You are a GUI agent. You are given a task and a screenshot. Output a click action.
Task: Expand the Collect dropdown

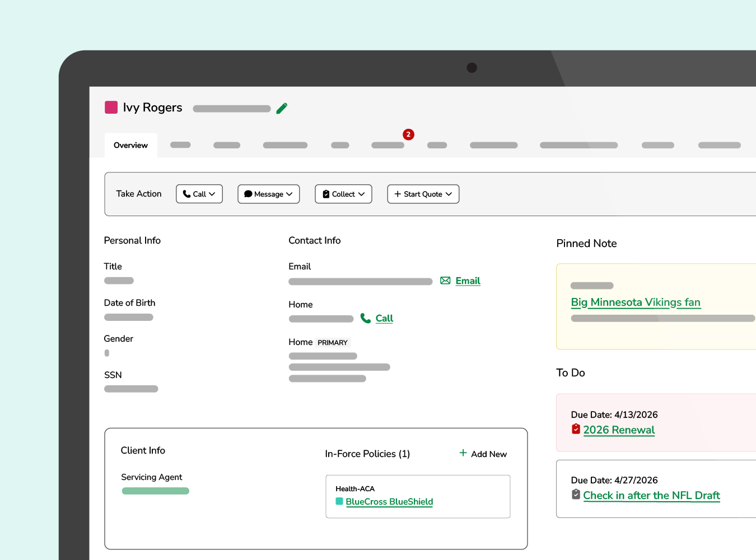(x=343, y=194)
